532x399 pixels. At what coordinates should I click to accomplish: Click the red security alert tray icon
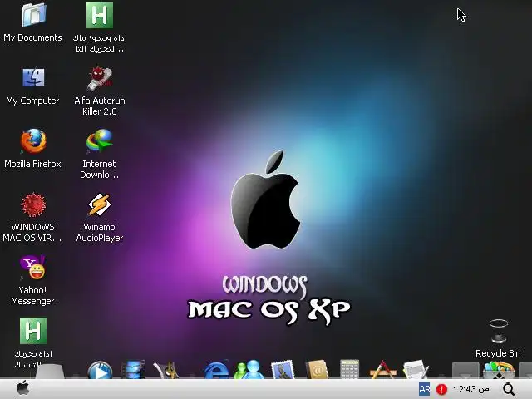point(441,389)
